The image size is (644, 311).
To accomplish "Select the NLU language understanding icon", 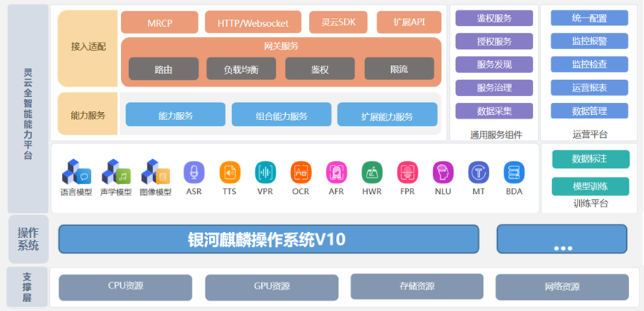I will pyautogui.click(x=443, y=172).
